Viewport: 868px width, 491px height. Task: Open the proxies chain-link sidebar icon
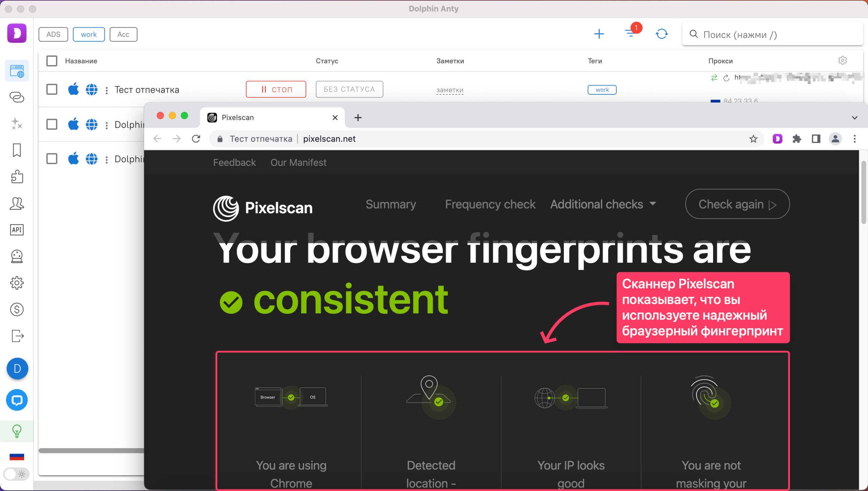click(17, 97)
